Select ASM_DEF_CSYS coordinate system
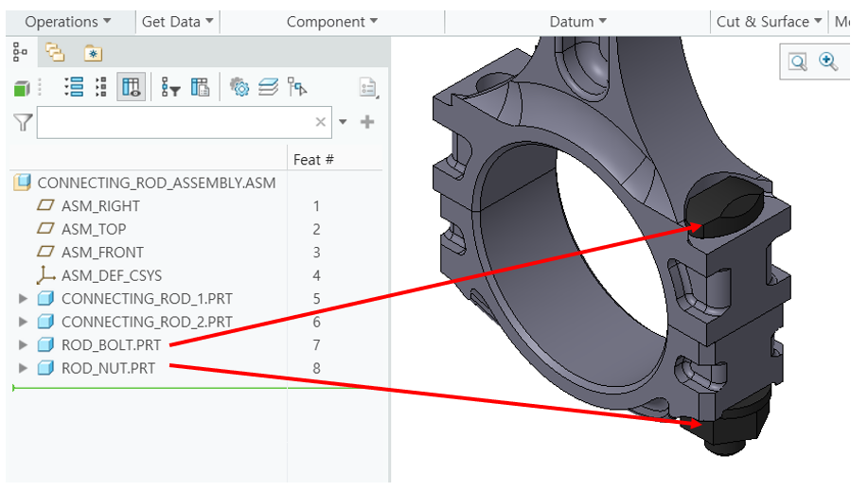The width and height of the screenshot is (868, 491). click(112, 275)
